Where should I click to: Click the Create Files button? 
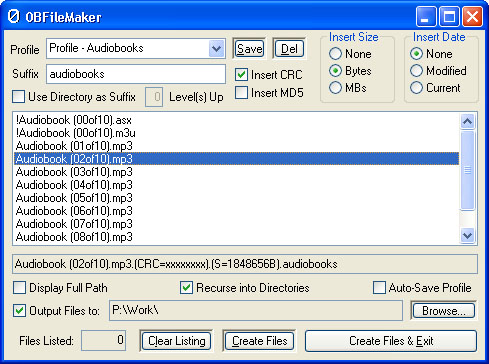pyautogui.click(x=260, y=341)
